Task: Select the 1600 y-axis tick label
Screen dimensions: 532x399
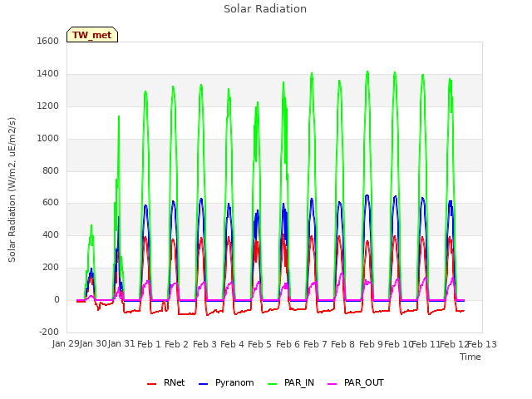Action: pyautogui.click(x=48, y=41)
